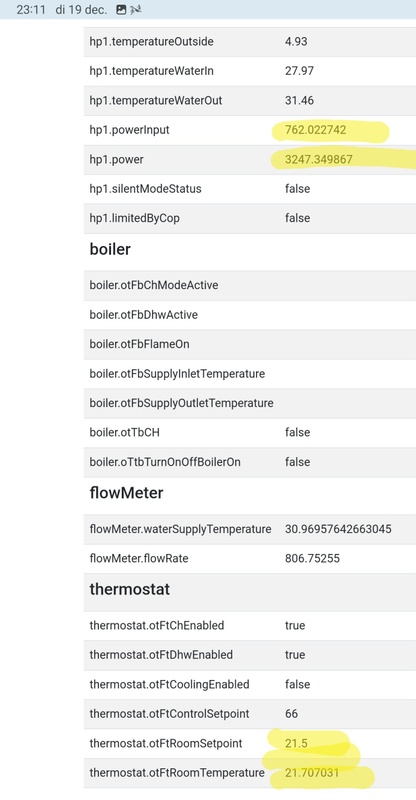Select the thermostat.otFtControlSetpoint value 66
This screenshot has width=416, height=800.
(291, 713)
